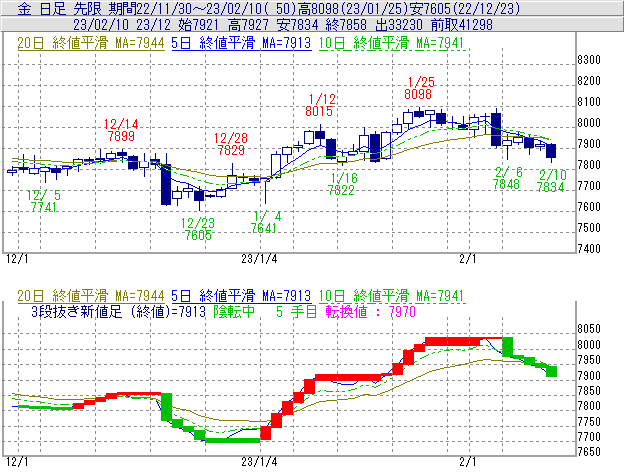Image resolution: width=624 pixels, height=475 pixels.
Task: Click the 8300 axis label on upper chart
Action: (589, 60)
